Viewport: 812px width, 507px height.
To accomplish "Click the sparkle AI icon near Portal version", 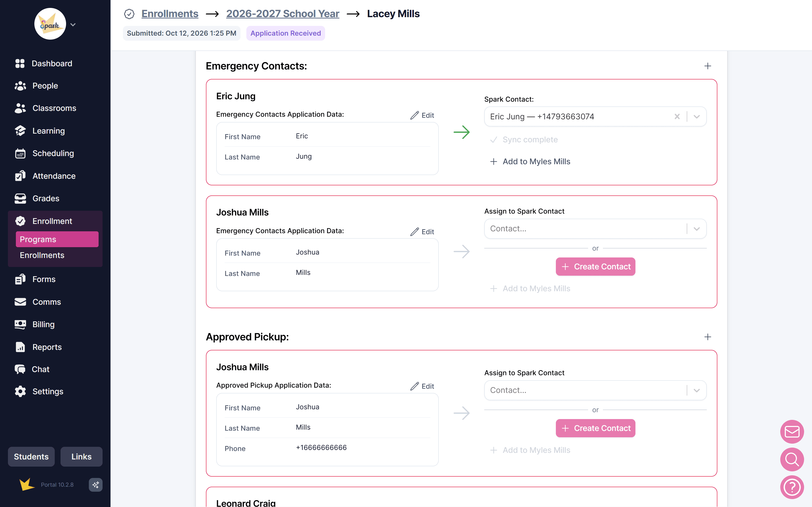I will click(96, 485).
